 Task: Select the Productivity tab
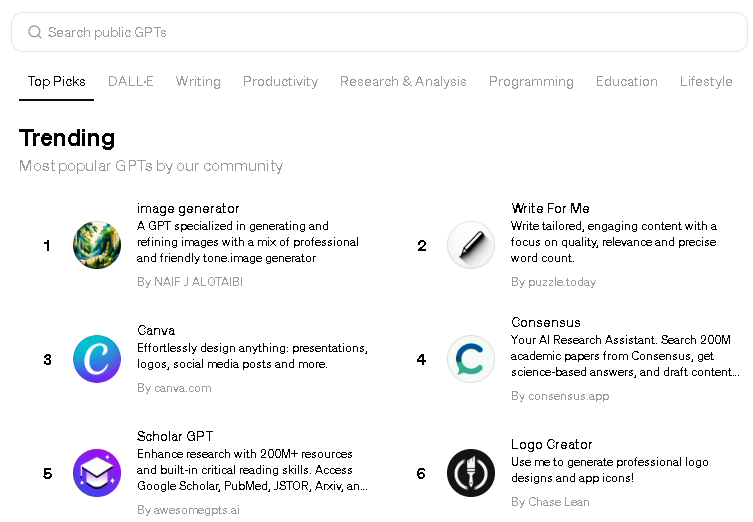point(280,81)
